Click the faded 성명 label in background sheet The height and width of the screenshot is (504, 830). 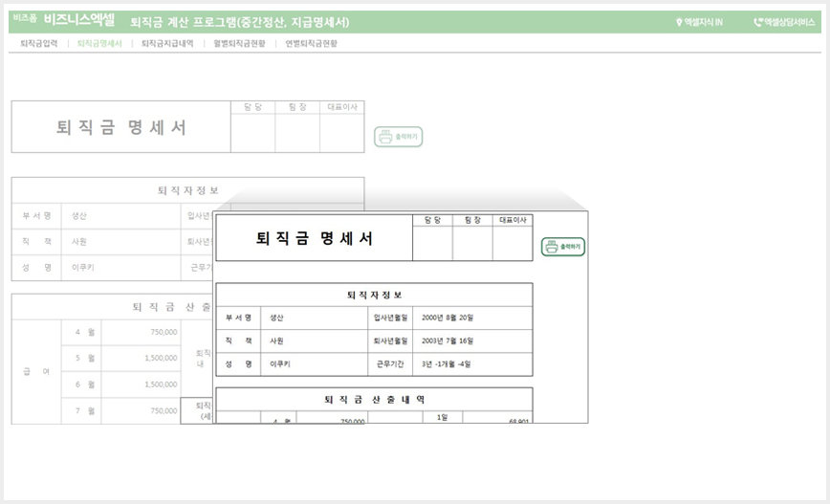[x=36, y=268]
